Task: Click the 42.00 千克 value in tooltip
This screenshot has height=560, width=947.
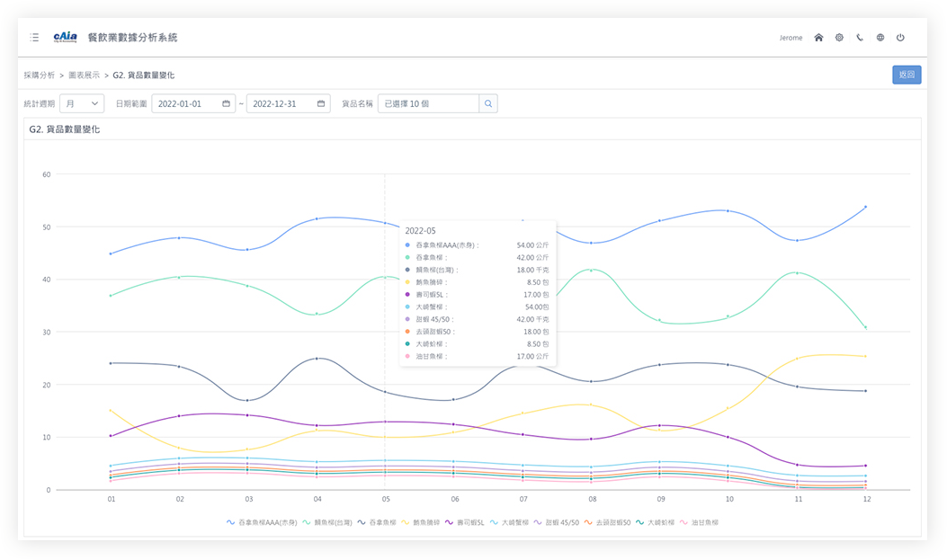Action: point(532,320)
